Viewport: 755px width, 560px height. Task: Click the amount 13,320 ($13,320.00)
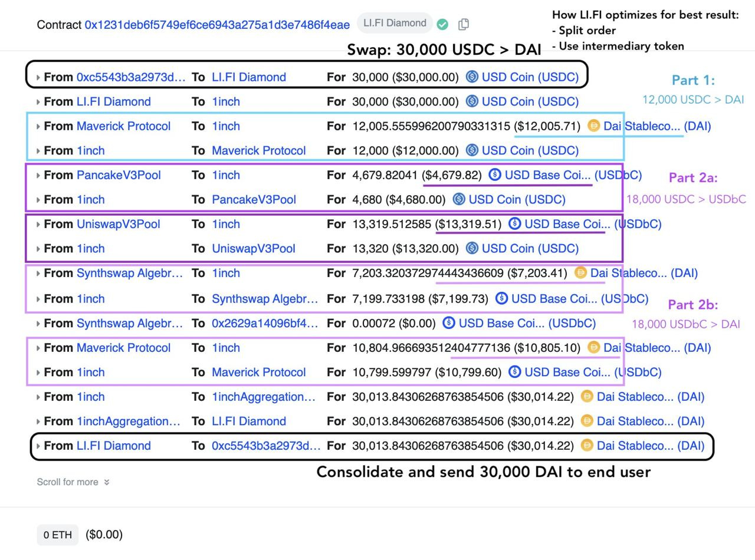[x=405, y=249]
